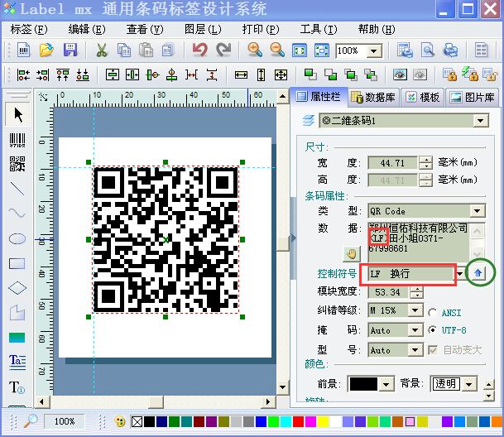Image resolution: width=504 pixels, height=437 pixels.
Task: Open the 型号 version dropdown
Action: pyautogui.click(x=415, y=350)
